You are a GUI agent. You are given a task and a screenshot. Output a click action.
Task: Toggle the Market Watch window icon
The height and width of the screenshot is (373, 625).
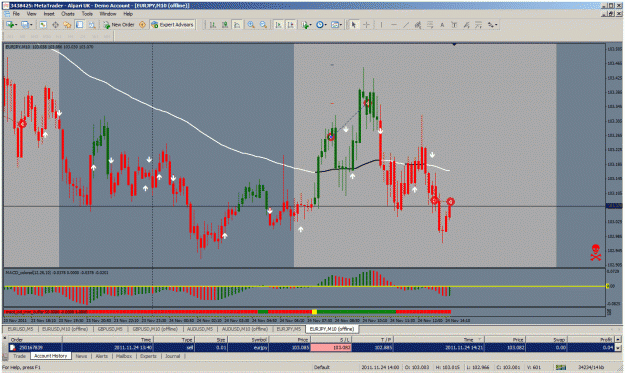point(43,25)
